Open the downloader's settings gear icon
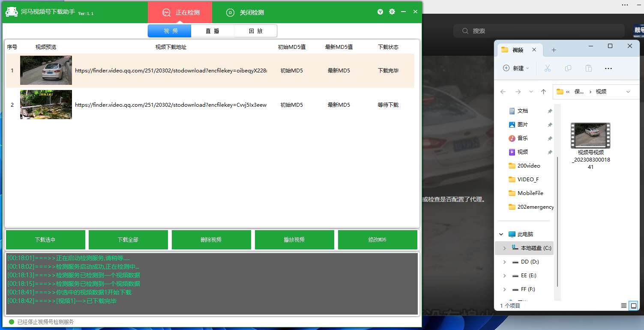Screen dimensions: 644x330 click(x=392, y=12)
